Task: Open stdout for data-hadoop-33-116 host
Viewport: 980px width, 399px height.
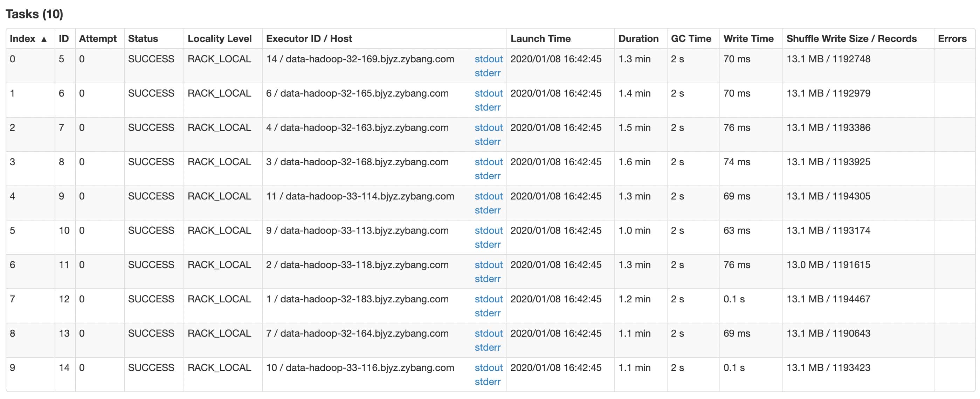Action: (489, 368)
